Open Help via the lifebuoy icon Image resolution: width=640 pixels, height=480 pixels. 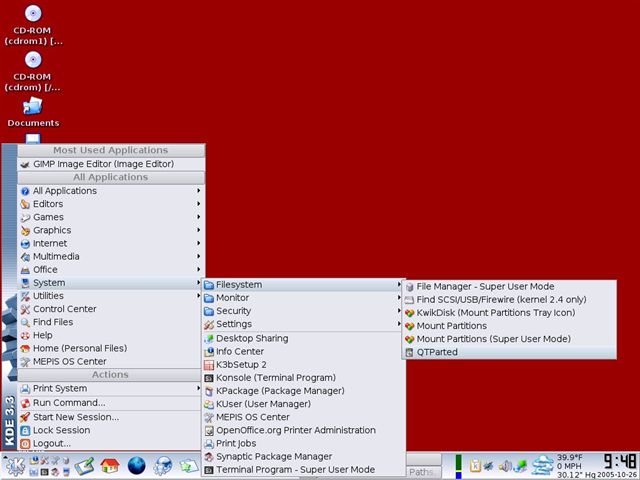(25, 336)
